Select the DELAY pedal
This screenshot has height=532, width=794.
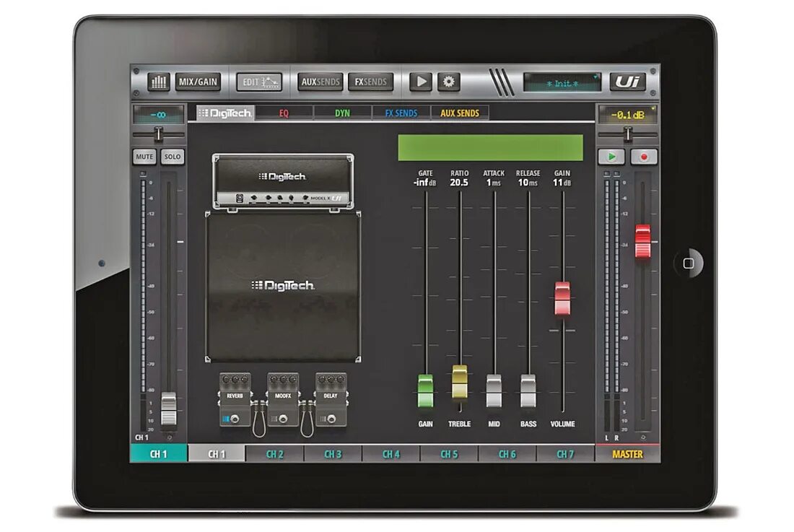(x=331, y=399)
